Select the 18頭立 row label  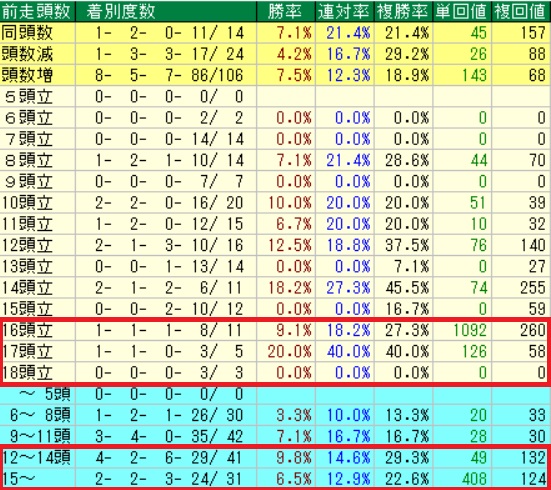click(x=28, y=373)
